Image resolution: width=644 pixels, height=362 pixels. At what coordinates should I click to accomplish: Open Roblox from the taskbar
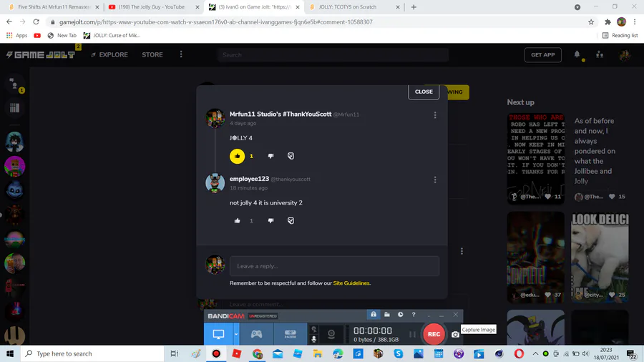pyautogui.click(x=237, y=353)
